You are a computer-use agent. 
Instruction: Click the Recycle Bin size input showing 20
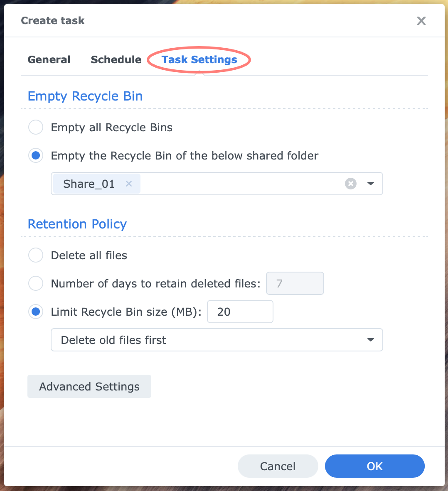[x=240, y=312]
